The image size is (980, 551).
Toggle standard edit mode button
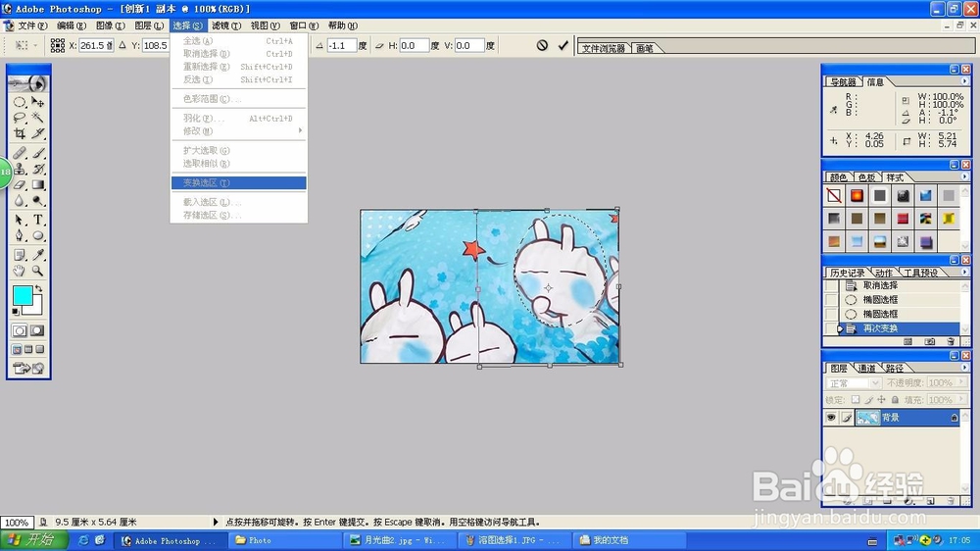[x=20, y=330]
